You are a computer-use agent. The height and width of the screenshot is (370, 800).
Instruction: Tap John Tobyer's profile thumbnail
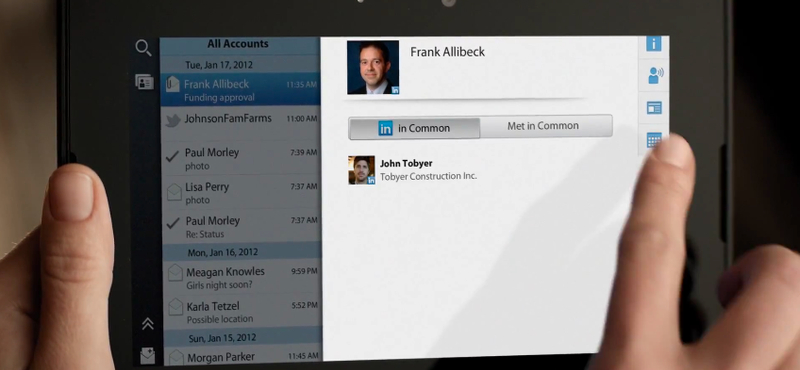pyautogui.click(x=362, y=170)
